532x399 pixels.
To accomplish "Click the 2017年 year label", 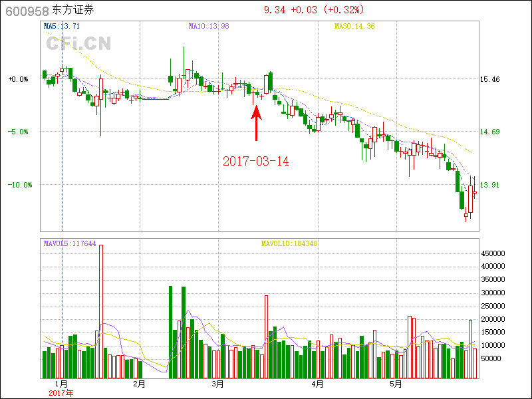I will click(x=61, y=393).
